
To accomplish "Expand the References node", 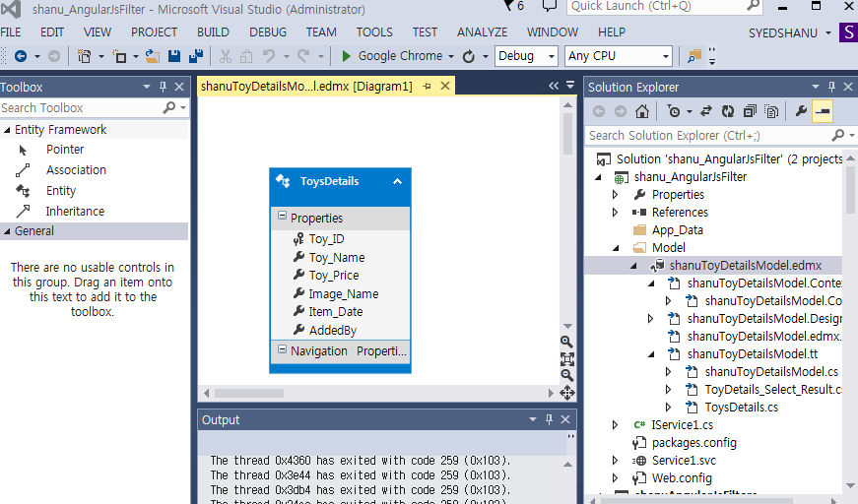I will (615, 212).
